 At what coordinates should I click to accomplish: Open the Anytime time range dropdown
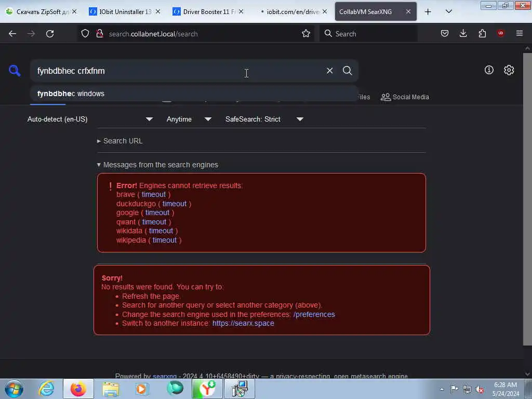pyautogui.click(x=189, y=119)
